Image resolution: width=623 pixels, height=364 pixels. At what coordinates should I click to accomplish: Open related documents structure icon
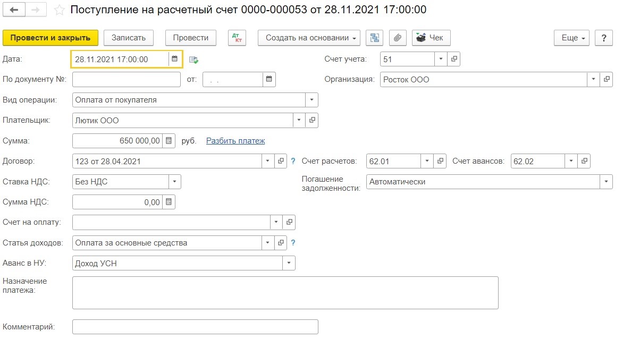(x=375, y=38)
